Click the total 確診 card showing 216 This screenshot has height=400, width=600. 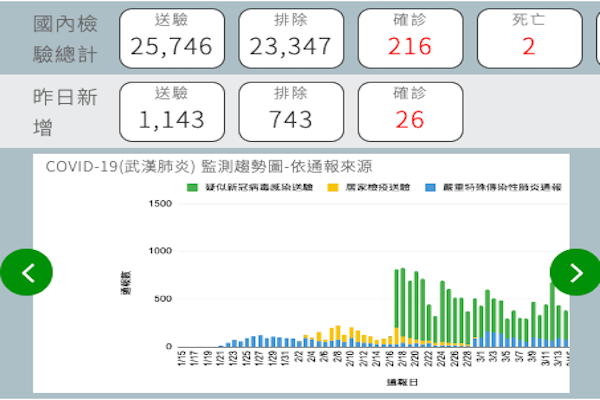point(410,37)
